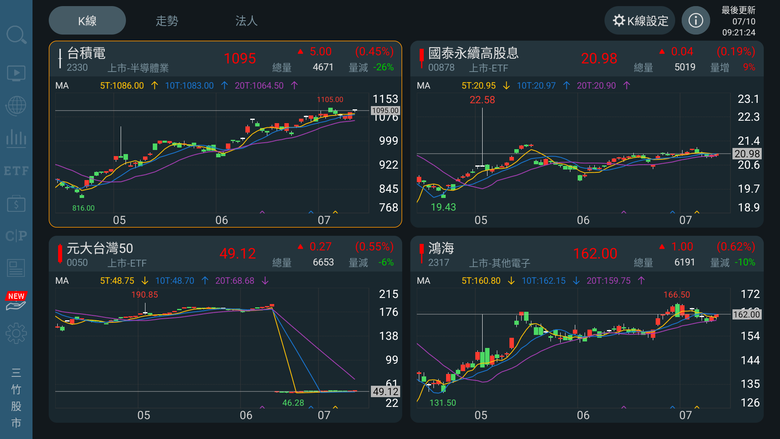Image resolution: width=780 pixels, height=439 pixels.
Task: Click the 鴻海 high marker 166.50
Action: (x=677, y=294)
